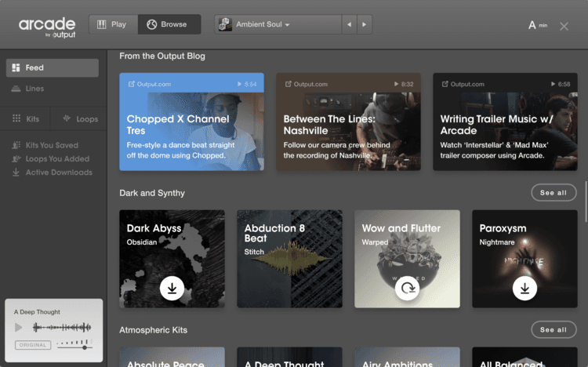This screenshot has height=367, width=588.
Task: Open the Abduction 8 Beat kit card
Action: pyautogui.click(x=289, y=259)
